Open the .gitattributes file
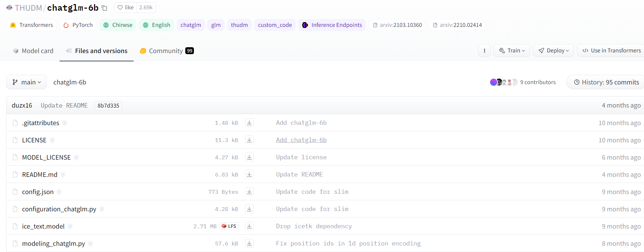644x252 pixels. 41,123
